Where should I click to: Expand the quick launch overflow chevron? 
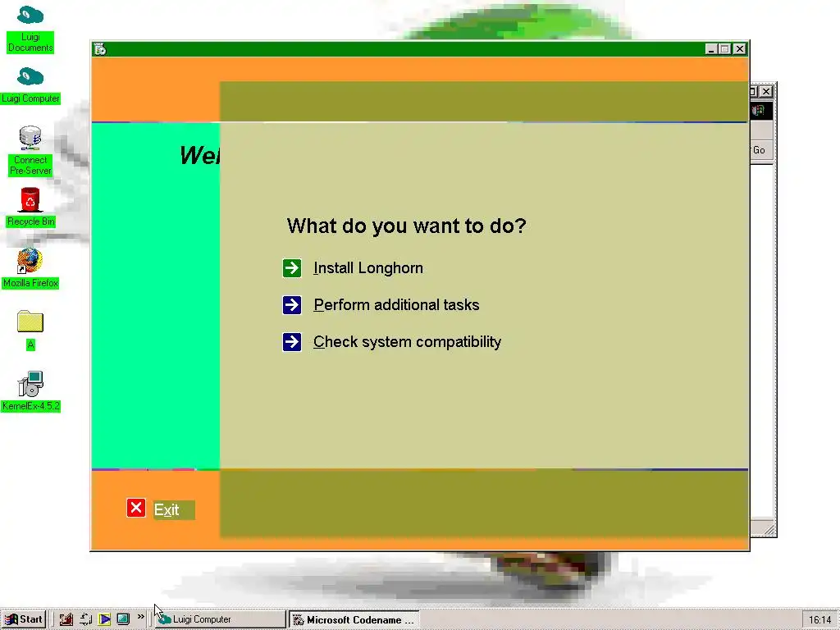(x=140, y=617)
